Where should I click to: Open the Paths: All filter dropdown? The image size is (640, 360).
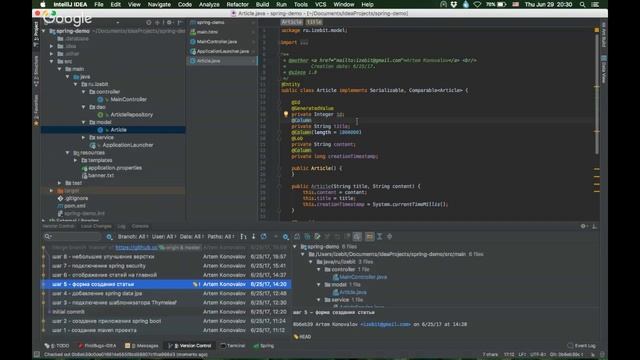pos(221,237)
